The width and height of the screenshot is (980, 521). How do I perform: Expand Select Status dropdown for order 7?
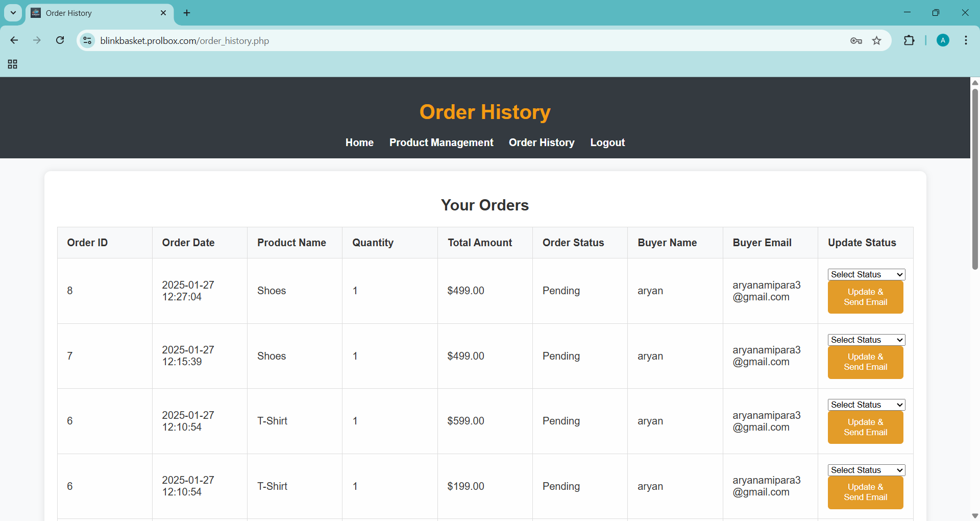click(x=866, y=340)
